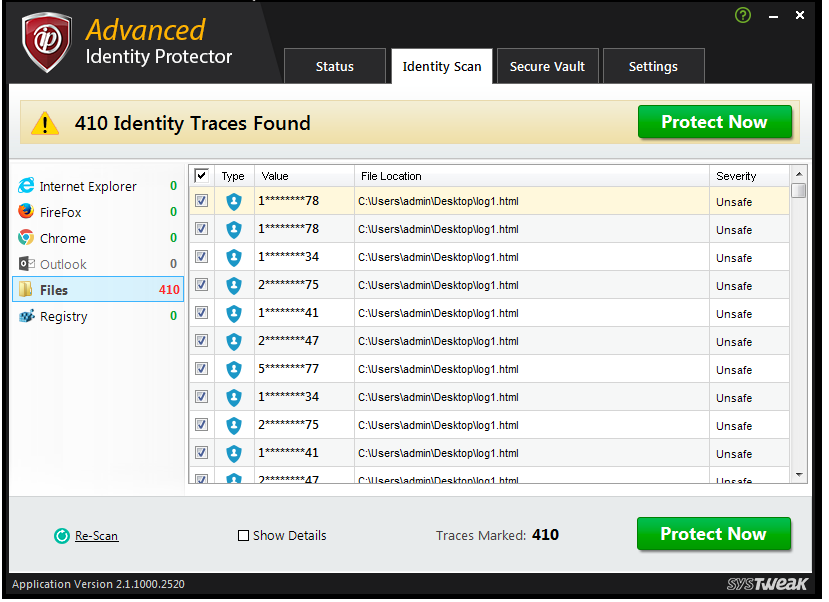Sort by the Type column header
Image resolution: width=829 pixels, height=602 pixels.
[x=233, y=176]
